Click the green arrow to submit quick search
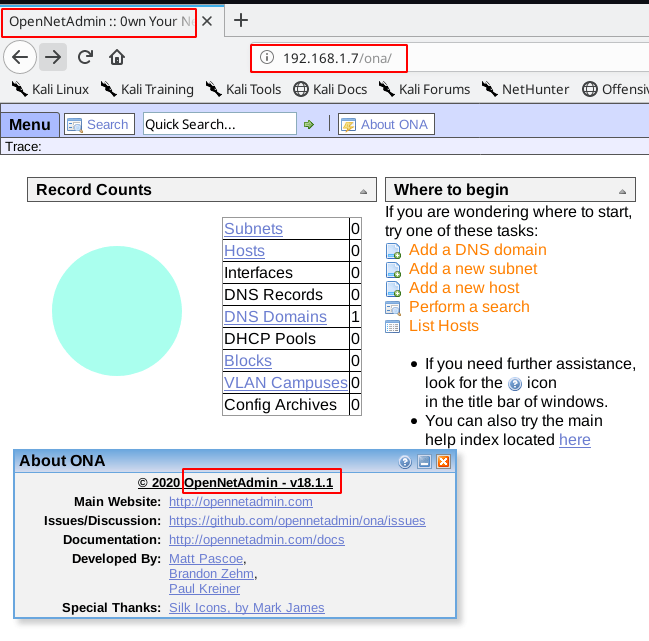649x641 pixels. coord(309,124)
